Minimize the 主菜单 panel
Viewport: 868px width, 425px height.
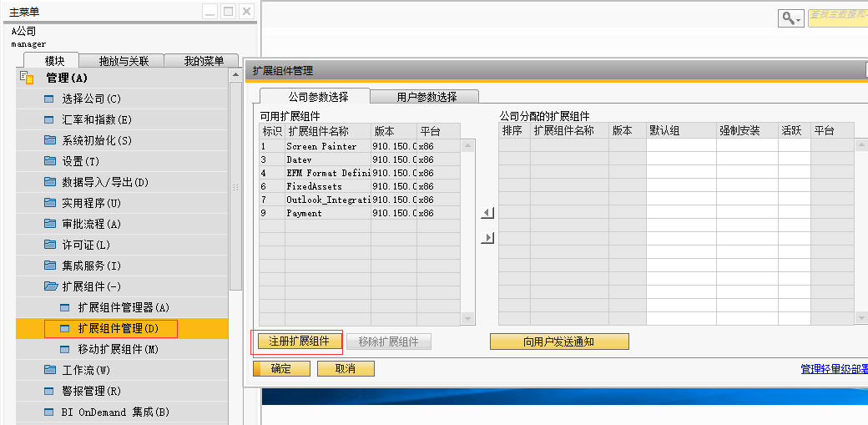pyautogui.click(x=209, y=11)
